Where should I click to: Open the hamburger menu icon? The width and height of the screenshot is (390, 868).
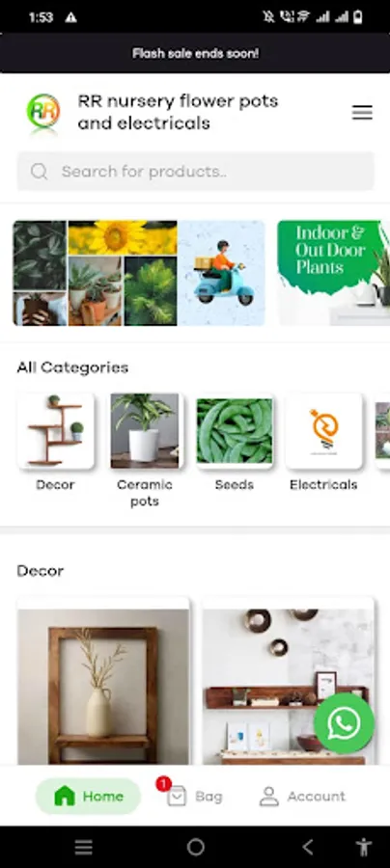point(362,113)
